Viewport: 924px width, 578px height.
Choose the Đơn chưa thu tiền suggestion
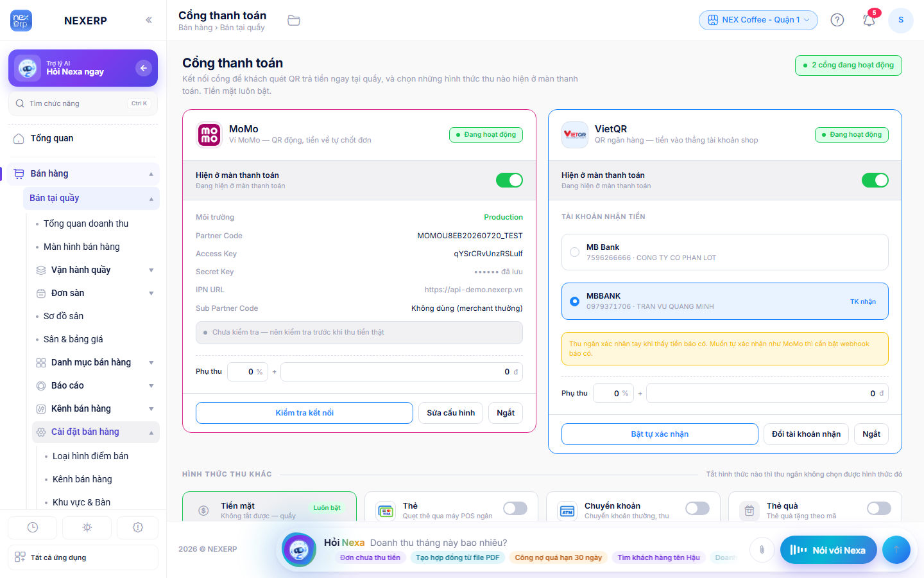370,557
